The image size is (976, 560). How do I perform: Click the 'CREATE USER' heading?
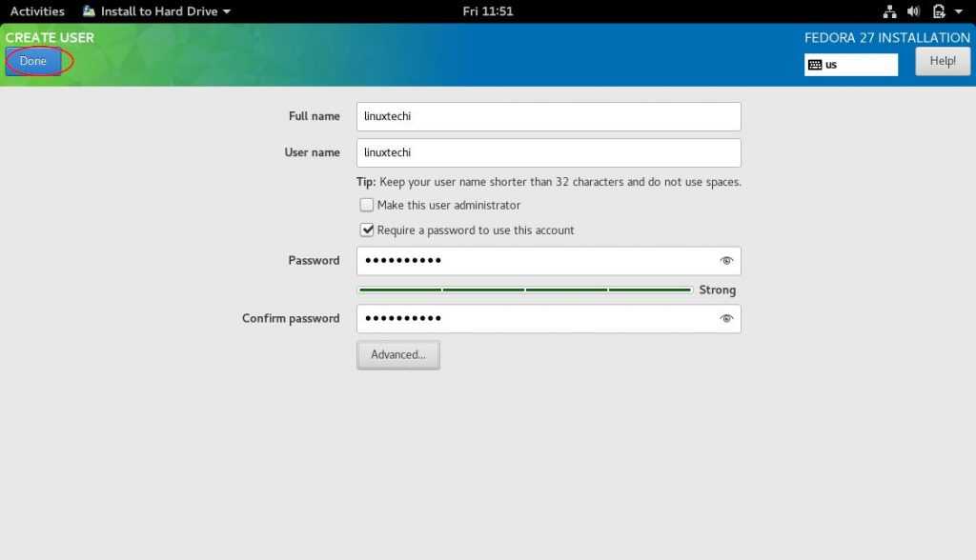(x=50, y=37)
